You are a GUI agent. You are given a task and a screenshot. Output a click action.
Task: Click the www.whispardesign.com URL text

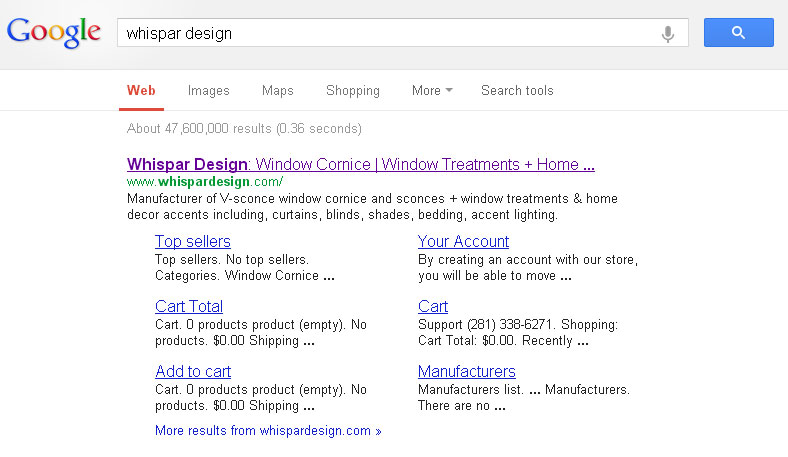pyautogui.click(x=205, y=181)
